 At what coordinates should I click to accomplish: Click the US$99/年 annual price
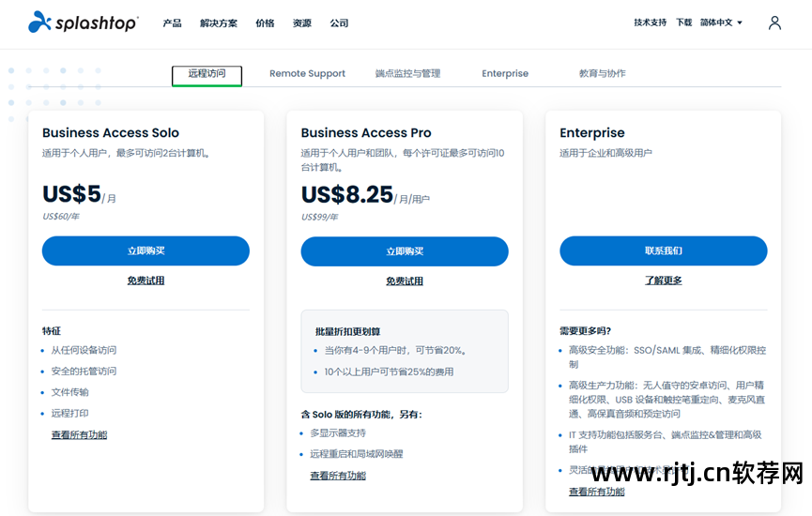point(319,217)
